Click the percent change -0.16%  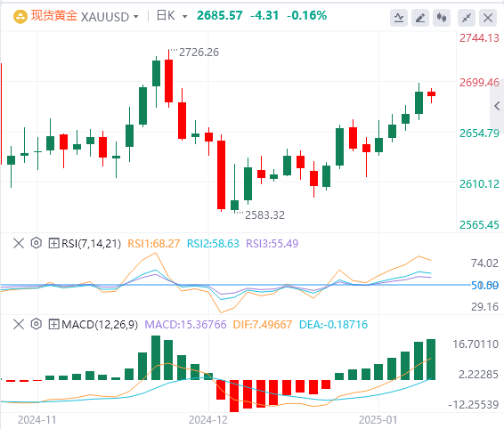(x=307, y=15)
